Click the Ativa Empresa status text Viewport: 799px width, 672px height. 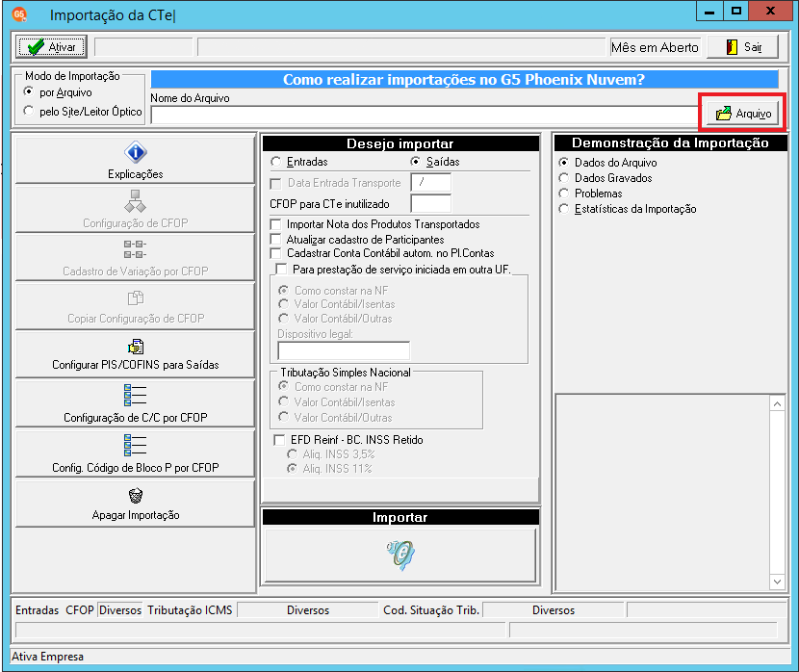(47, 657)
